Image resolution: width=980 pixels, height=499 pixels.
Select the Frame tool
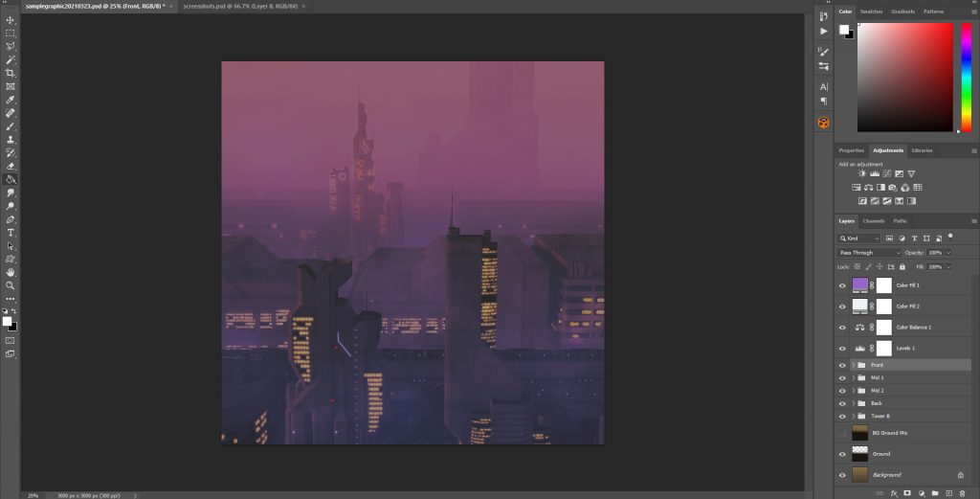pos(10,86)
